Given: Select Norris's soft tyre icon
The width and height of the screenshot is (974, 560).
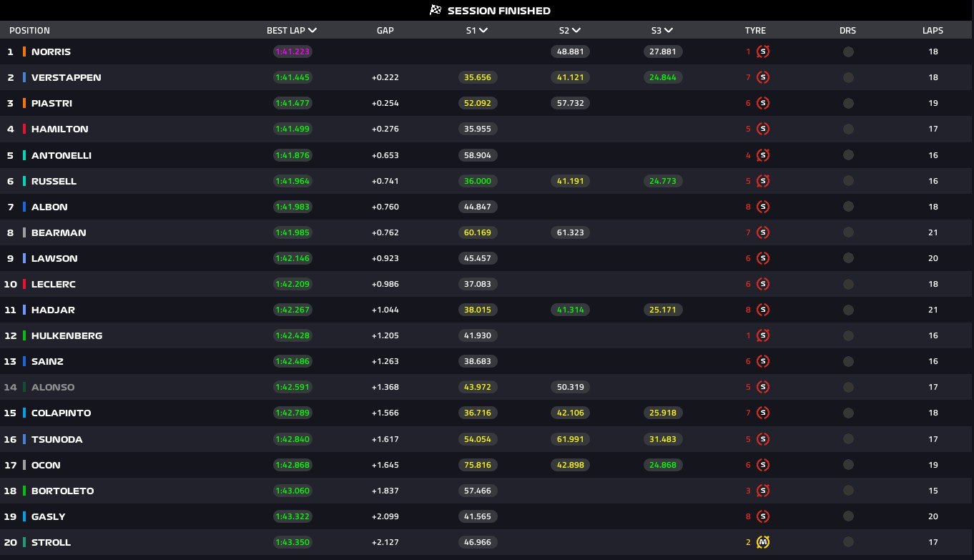Looking at the screenshot, I should pos(762,51).
